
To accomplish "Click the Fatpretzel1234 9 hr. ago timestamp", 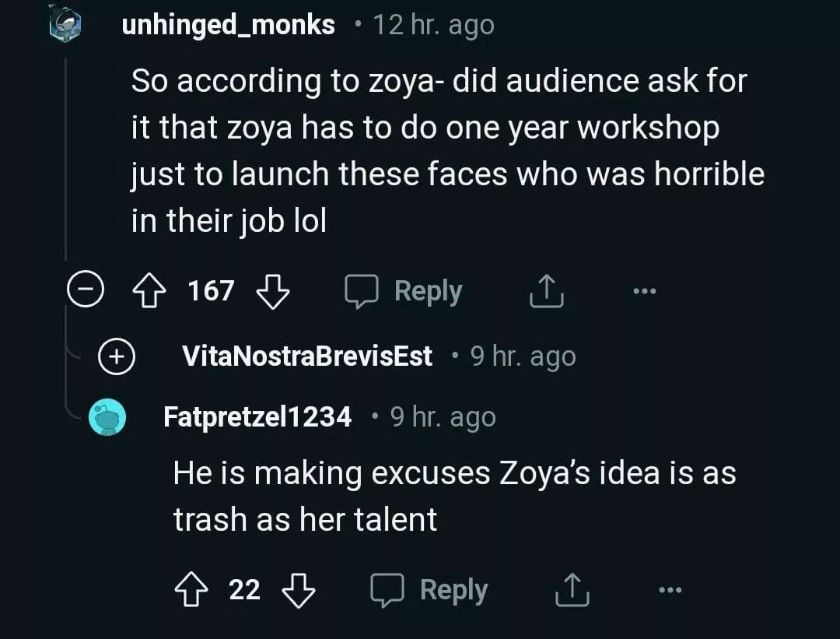I will point(443,417).
